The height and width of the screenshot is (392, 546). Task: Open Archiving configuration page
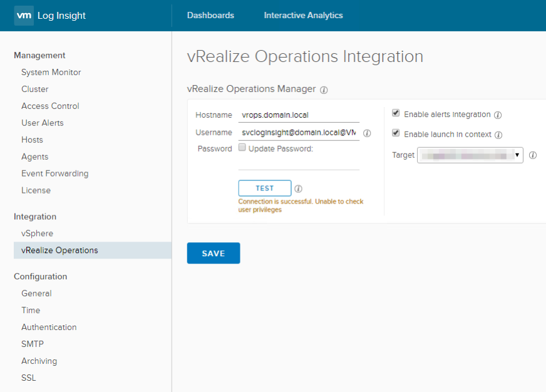(x=39, y=361)
